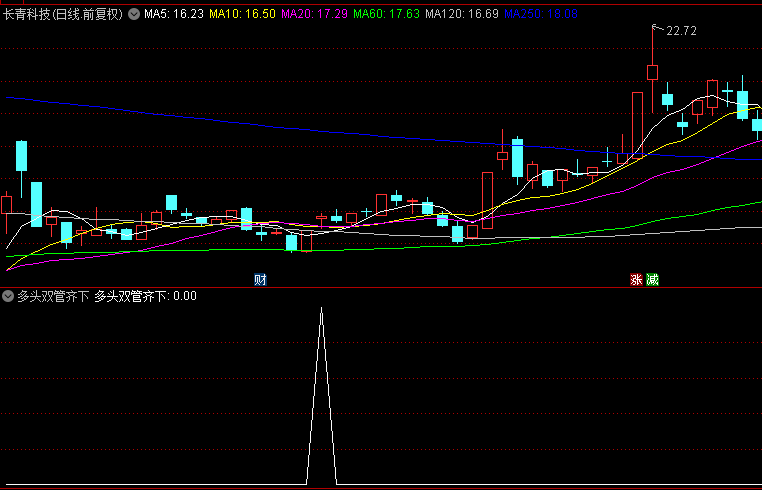Screen dimensions: 762x490
Task: Click the MA10: 16.50 label
Action: pos(242,14)
